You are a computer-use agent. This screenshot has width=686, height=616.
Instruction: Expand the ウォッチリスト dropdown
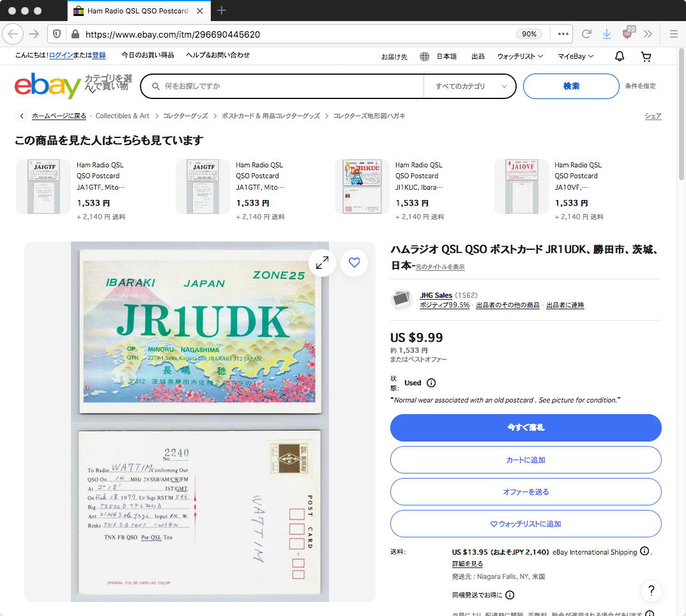pos(520,56)
